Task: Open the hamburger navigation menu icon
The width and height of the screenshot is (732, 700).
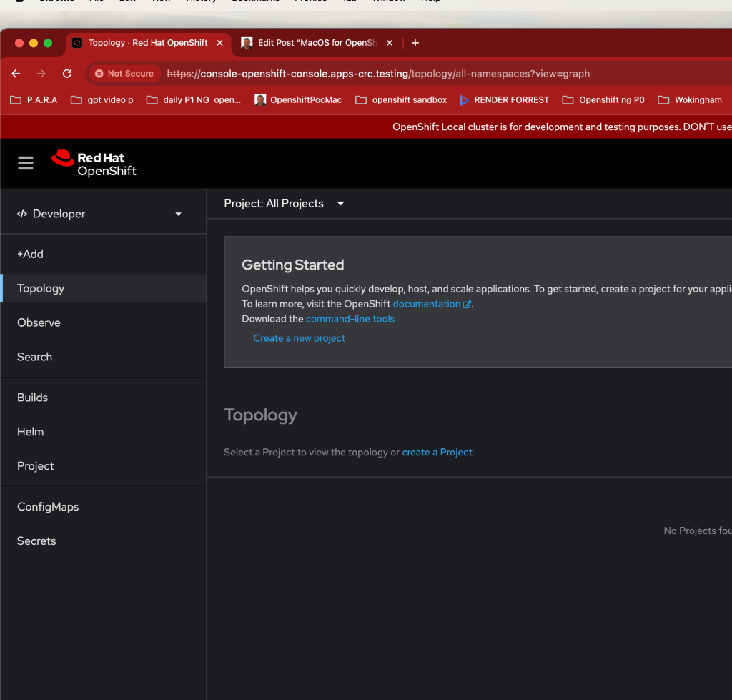Action: tap(26, 164)
